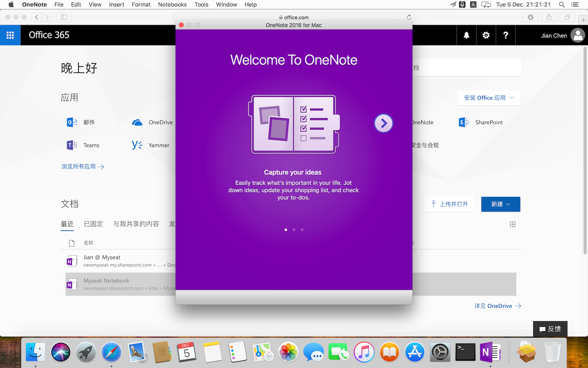
Task: Open the input source menu bar icon
Action: [473, 4]
